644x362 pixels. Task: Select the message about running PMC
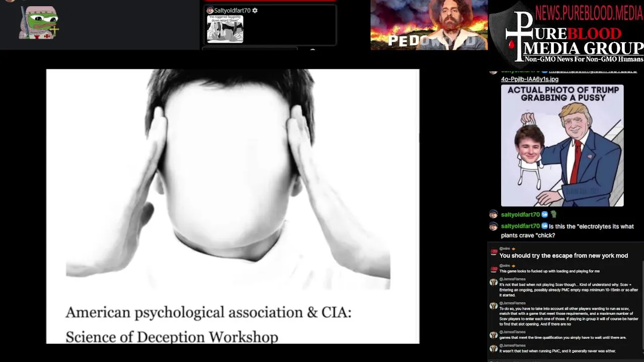coord(557,351)
